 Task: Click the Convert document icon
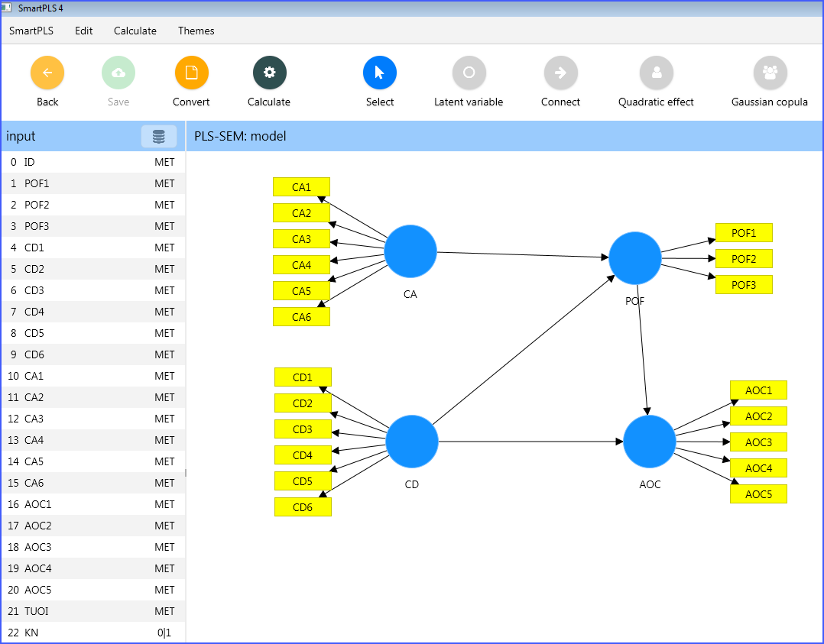pyautogui.click(x=191, y=73)
